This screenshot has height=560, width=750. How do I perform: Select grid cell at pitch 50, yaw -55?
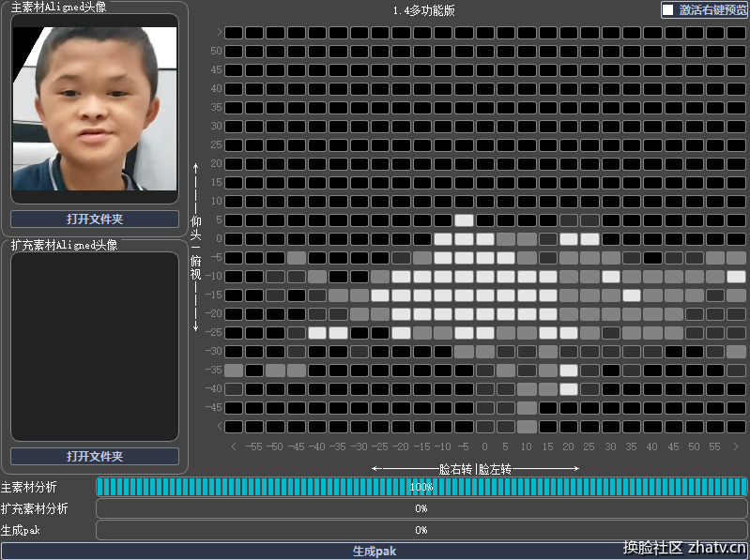[254, 52]
